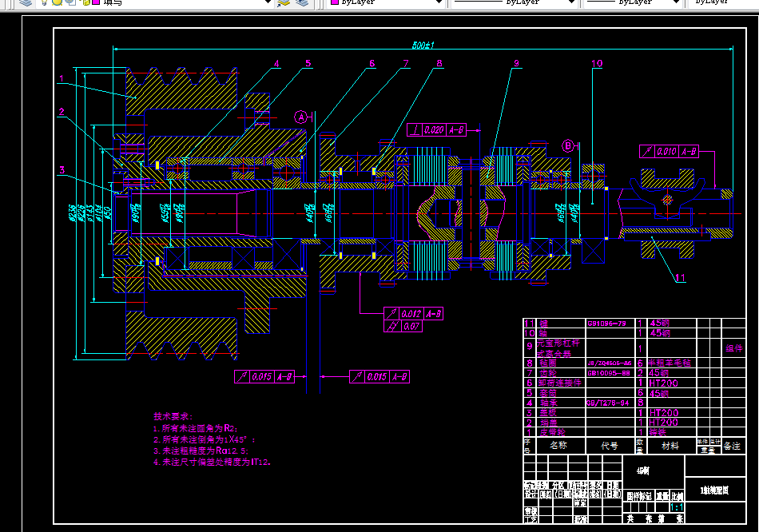
Task: Select the 500±1 overall length dimension
Action: click(x=423, y=45)
